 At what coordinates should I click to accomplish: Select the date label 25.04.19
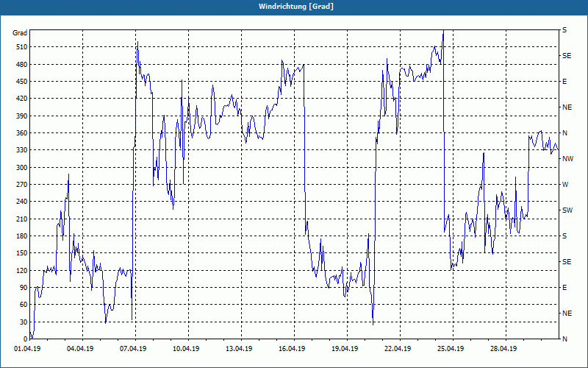(x=450, y=349)
